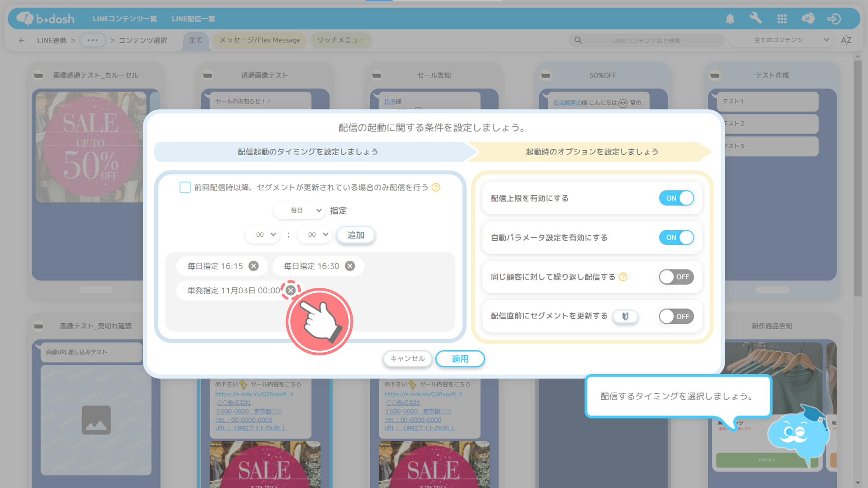Toggle 配信直前にセグメントを更新する switch
868x488 pixels.
click(676, 316)
